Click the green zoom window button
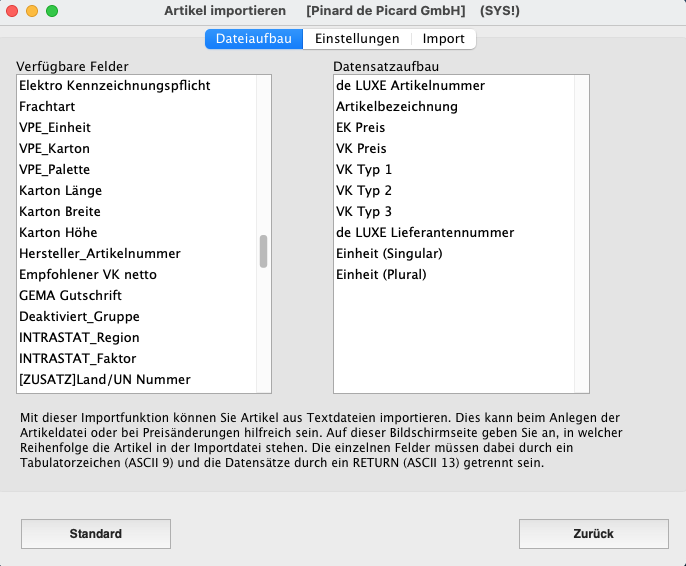This screenshot has width=686, height=566. click(52, 11)
